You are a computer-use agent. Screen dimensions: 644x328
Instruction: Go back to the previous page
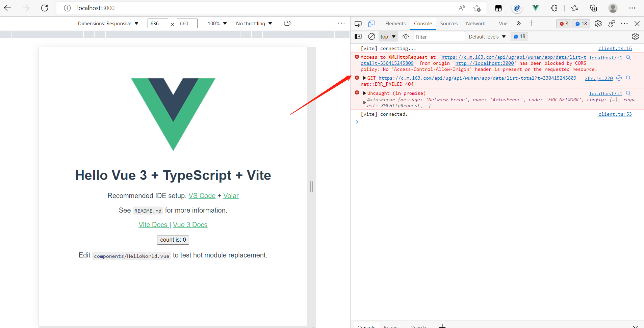[x=7, y=8]
